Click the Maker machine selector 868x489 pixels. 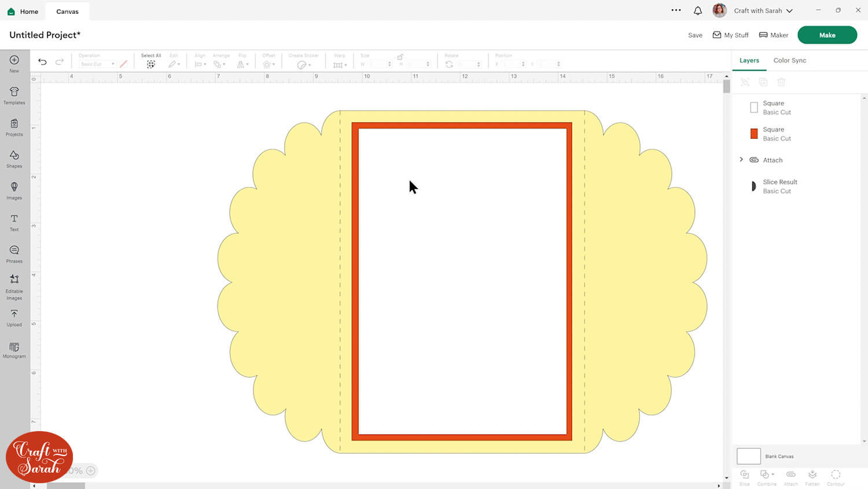tap(773, 35)
